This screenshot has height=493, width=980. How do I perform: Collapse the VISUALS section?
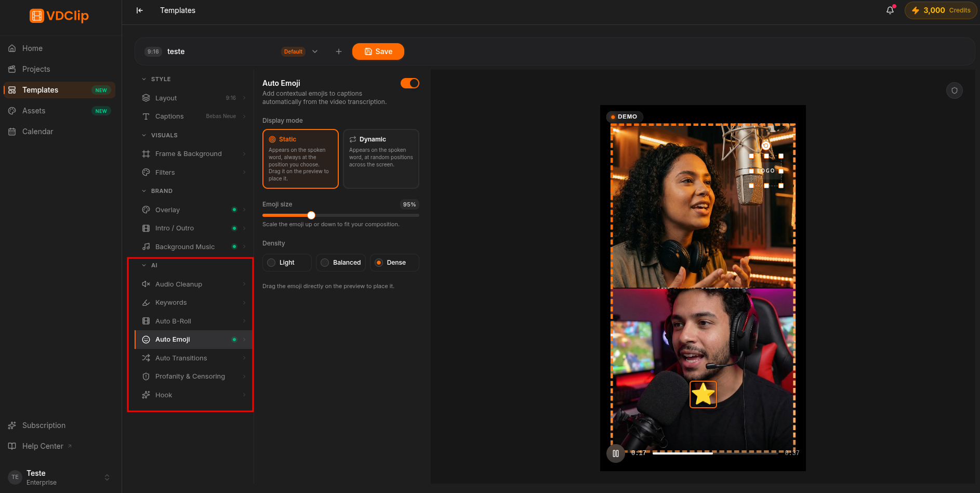tap(144, 135)
